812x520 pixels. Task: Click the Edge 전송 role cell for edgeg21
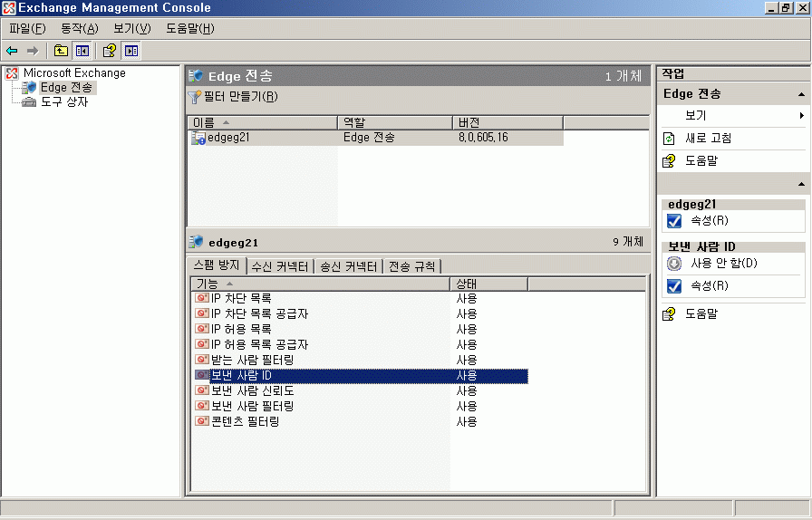(x=369, y=138)
